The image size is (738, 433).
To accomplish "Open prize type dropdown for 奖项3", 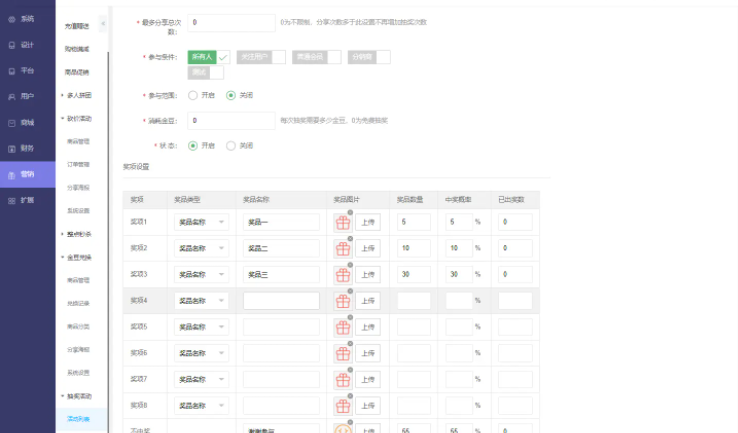I will click(201, 274).
